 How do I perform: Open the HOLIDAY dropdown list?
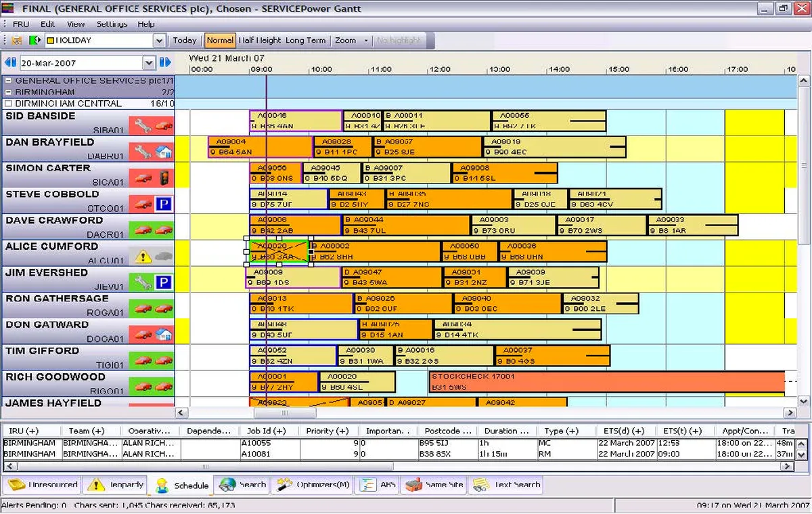(x=160, y=41)
